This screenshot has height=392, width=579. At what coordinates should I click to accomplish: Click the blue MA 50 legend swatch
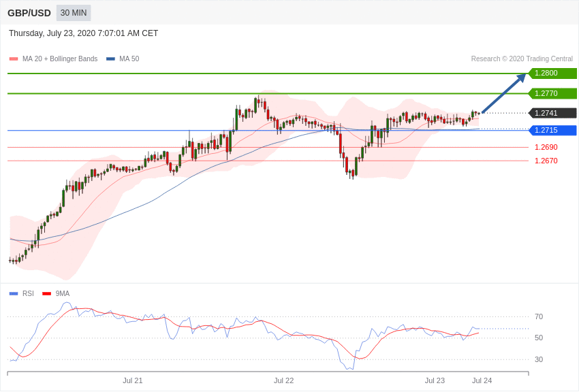110,59
